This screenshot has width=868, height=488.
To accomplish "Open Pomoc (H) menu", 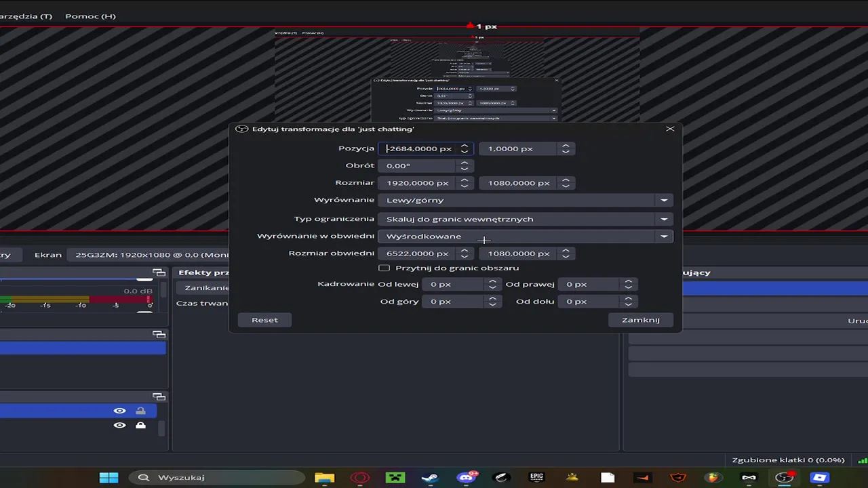I will tap(90, 16).
